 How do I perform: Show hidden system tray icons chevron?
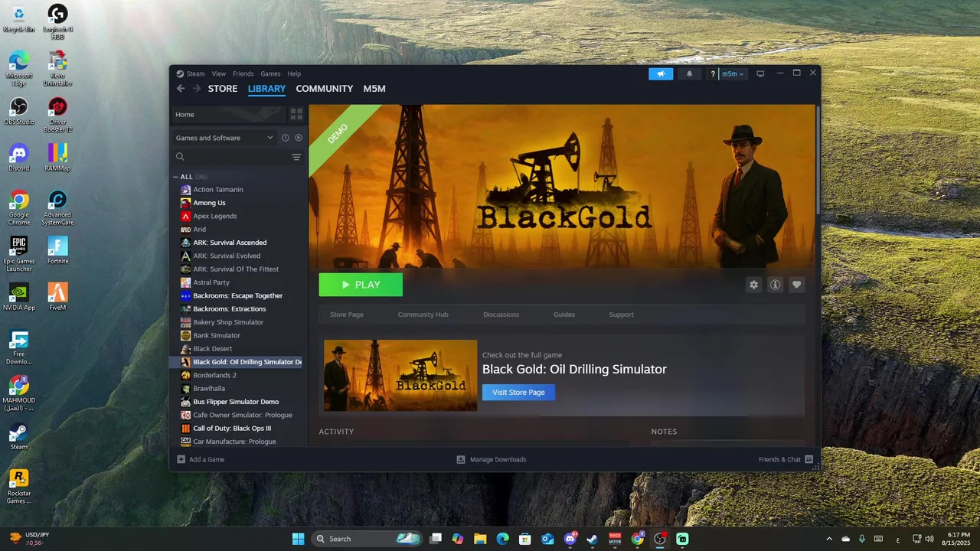point(829,539)
